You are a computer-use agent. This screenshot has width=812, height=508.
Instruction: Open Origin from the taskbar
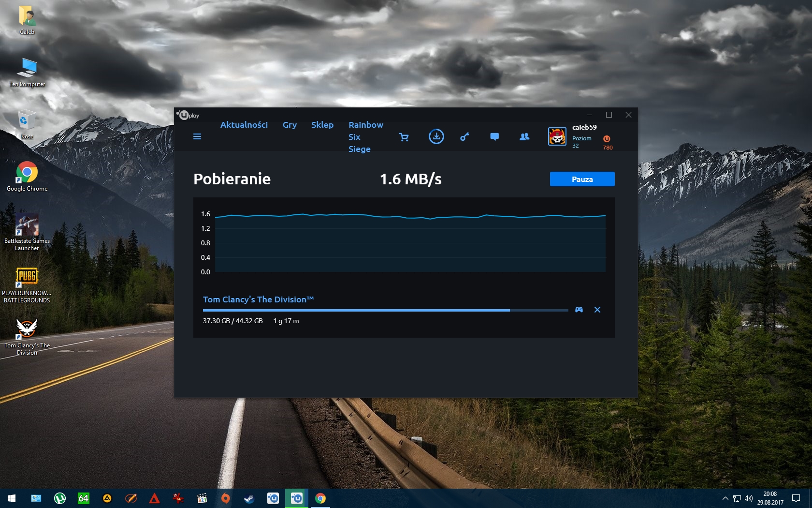(226, 498)
